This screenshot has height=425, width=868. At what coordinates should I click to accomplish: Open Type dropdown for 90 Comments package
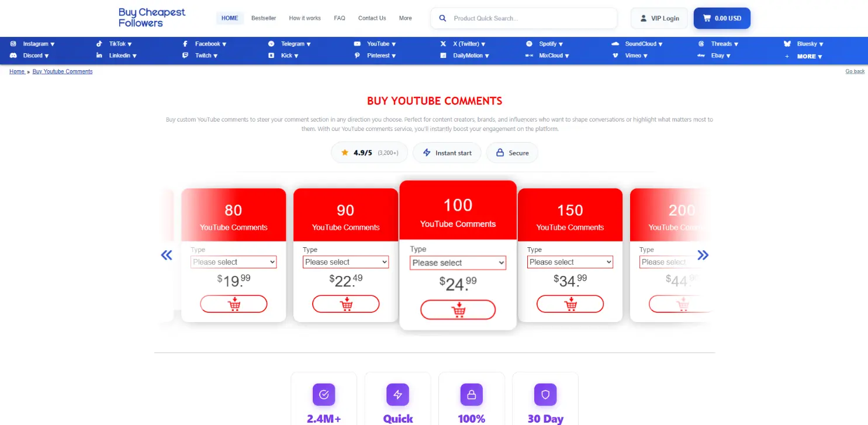(345, 262)
